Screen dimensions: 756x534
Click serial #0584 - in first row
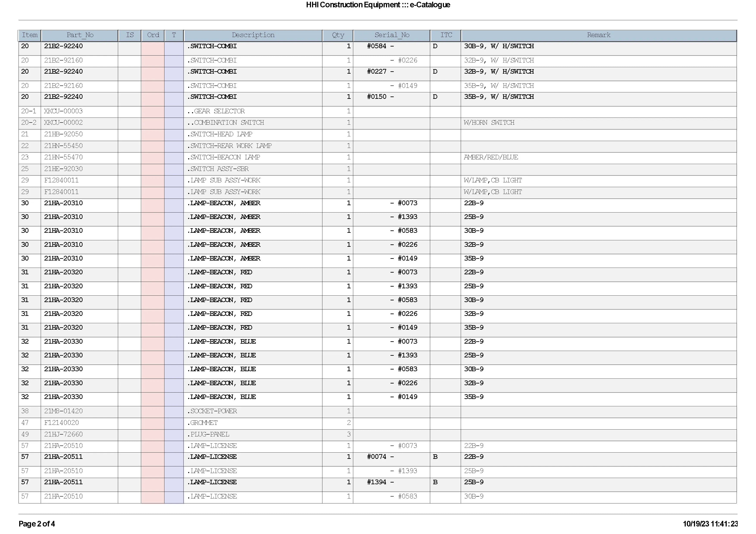click(380, 46)
